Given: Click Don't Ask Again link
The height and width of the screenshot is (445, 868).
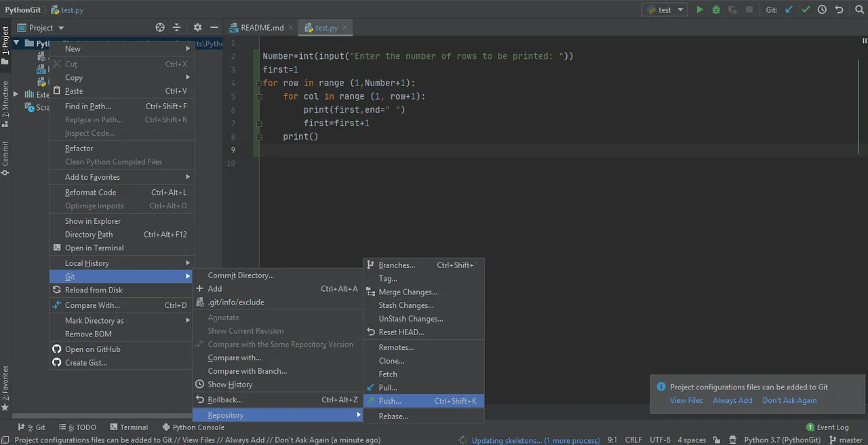Looking at the screenshot, I should pyautogui.click(x=789, y=400).
